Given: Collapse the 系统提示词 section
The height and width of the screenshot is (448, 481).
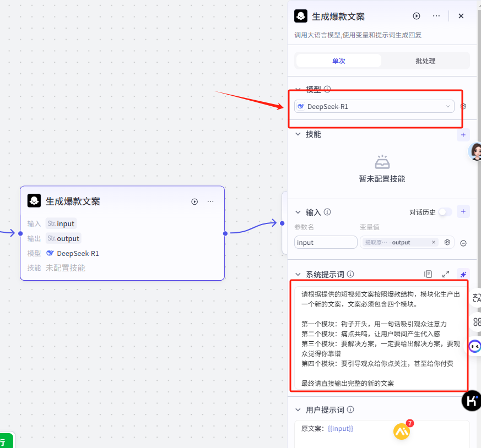Looking at the screenshot, I should click(298, 274).
